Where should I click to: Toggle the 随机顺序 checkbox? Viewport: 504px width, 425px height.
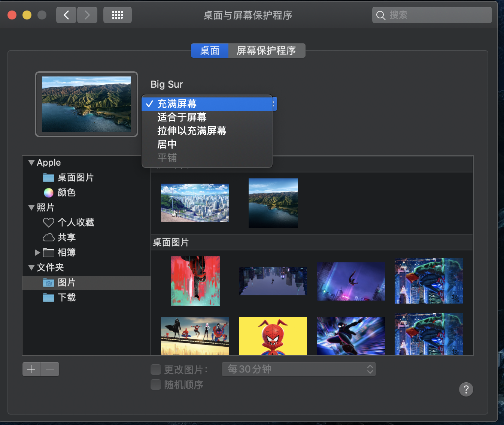[156, 385]
